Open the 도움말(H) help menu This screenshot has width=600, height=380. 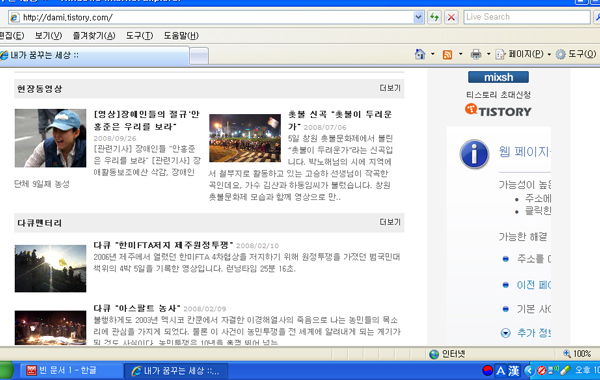tap(181, 36)
